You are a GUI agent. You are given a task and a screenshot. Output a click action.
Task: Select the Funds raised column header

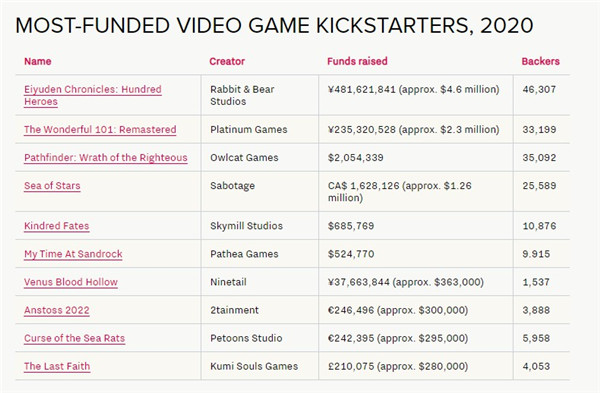(x=357, y=61)
